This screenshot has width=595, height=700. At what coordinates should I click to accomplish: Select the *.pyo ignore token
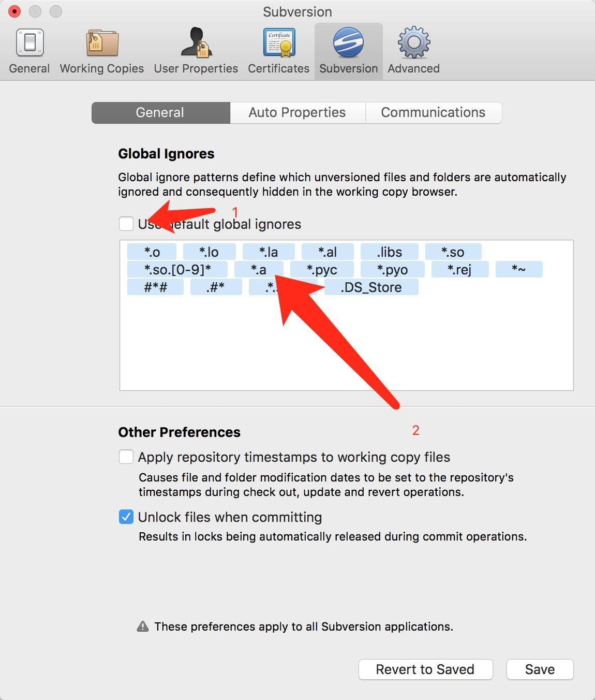(393, 269)
